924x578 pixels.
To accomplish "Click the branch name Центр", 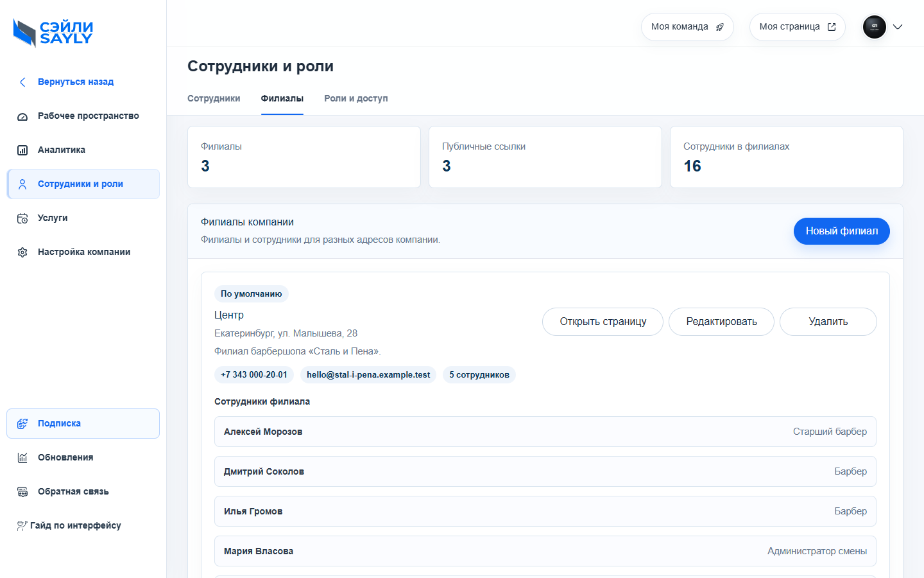I will (x=229, y=315).
